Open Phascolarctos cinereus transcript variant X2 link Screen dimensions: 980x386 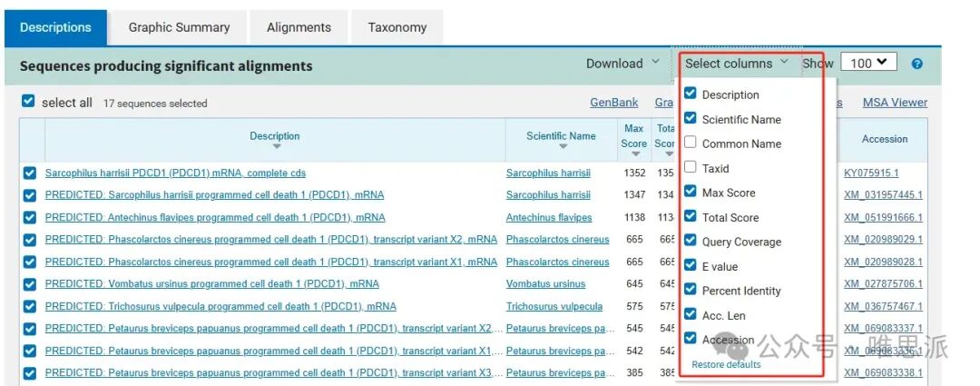point(271,240)
